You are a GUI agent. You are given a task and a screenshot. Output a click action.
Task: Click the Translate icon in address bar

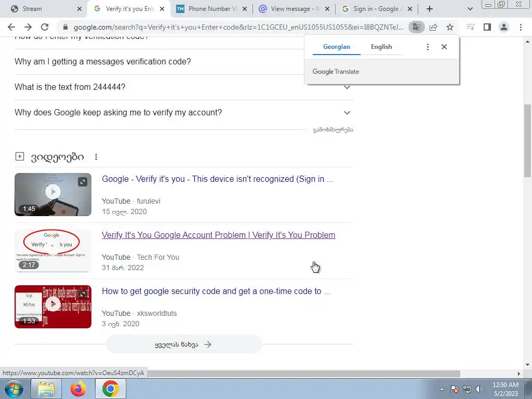point(416,27)
